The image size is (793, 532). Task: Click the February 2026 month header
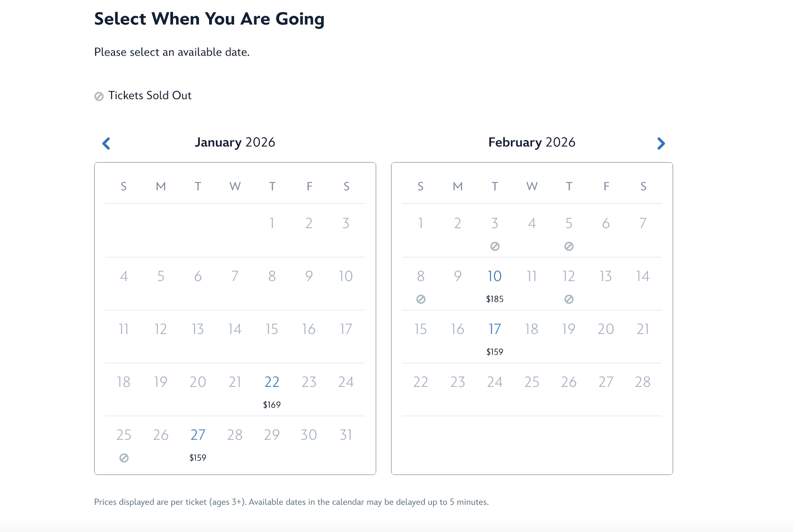click(531, 142)
